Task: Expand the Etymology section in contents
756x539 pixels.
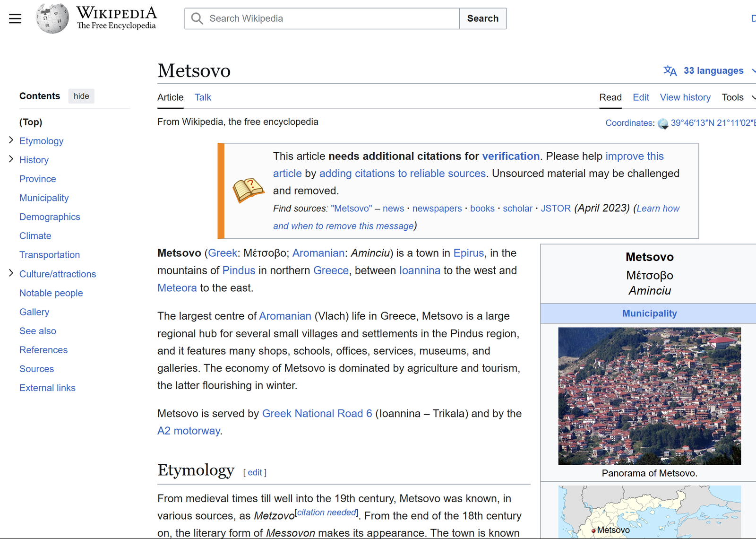Action: pyautogui.click(x=11, y=140)
